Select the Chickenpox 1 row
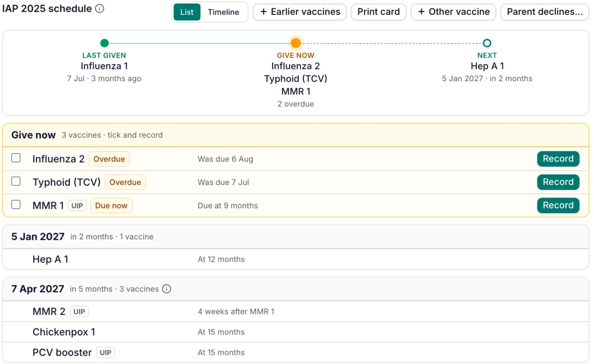This screenshot has height=364, width=594. click(x=296, y=332)
